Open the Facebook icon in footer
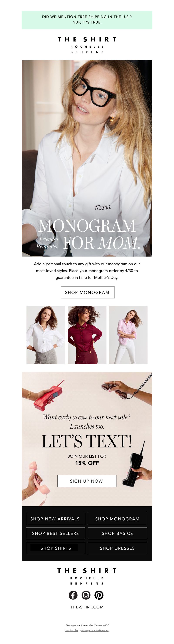This screenshot has width=174, height=644. click(x=73, y=595)
